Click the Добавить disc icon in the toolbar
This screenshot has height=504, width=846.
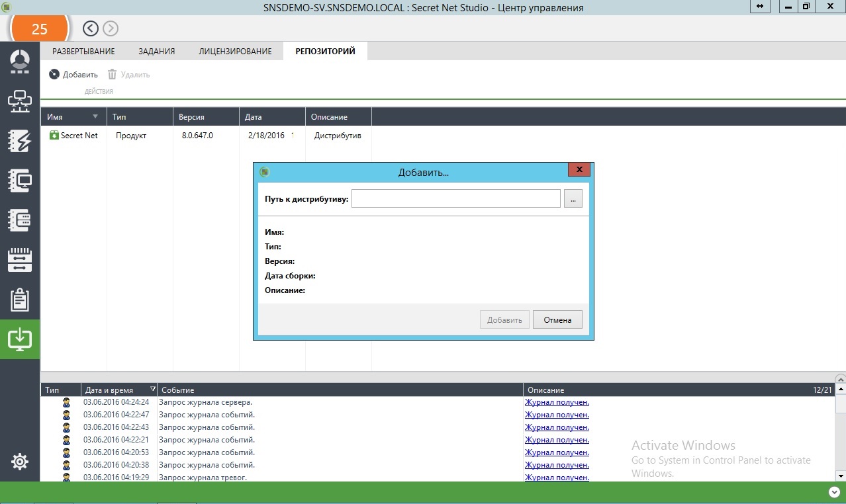tap(54, 74)
